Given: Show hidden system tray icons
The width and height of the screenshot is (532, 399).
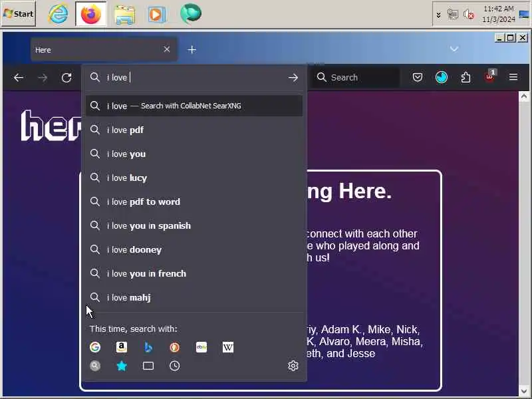Looking at the screenshot, I should pyautogui.click(x=439, y=15).
